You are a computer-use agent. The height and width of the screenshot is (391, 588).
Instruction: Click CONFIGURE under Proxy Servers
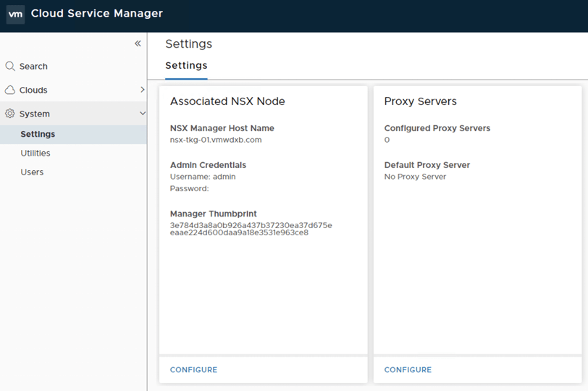[408, 370]
